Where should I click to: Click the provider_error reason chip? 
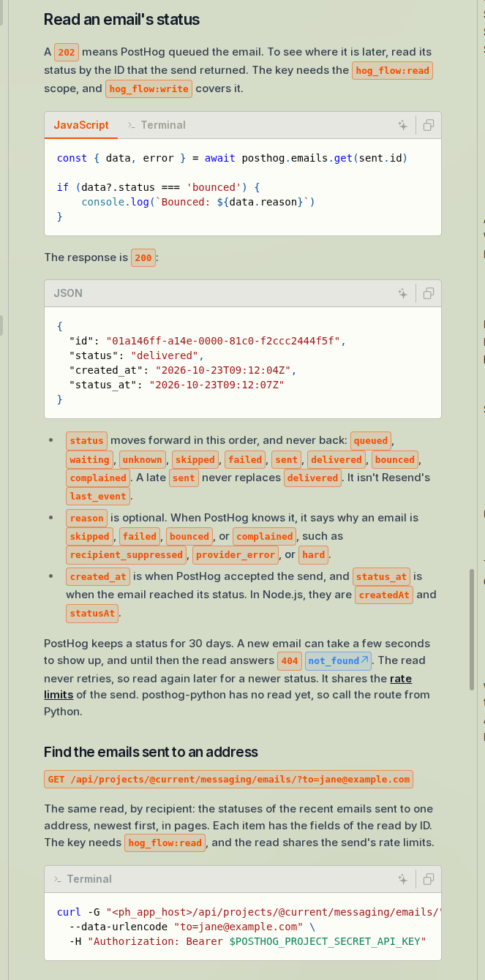point(235,555)
